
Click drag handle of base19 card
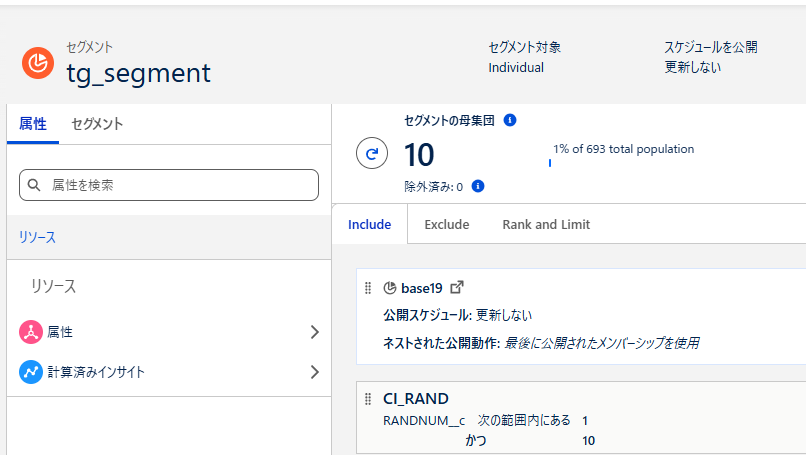click(368, 288)
